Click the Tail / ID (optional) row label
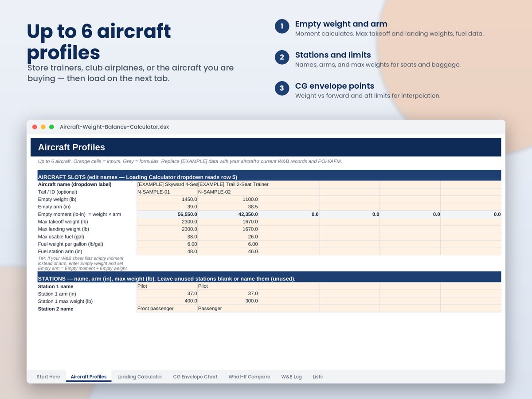532x399 pixels. click(58, 192)
